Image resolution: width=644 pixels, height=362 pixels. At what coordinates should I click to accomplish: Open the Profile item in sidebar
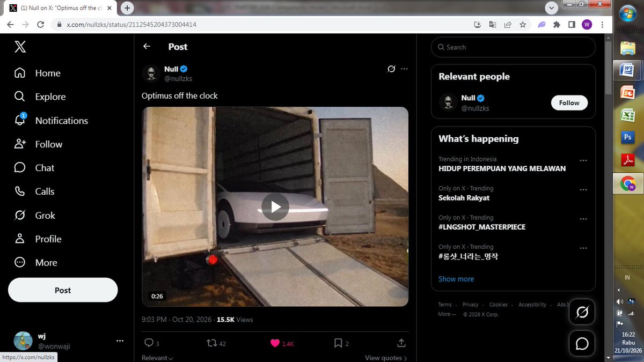38,239
